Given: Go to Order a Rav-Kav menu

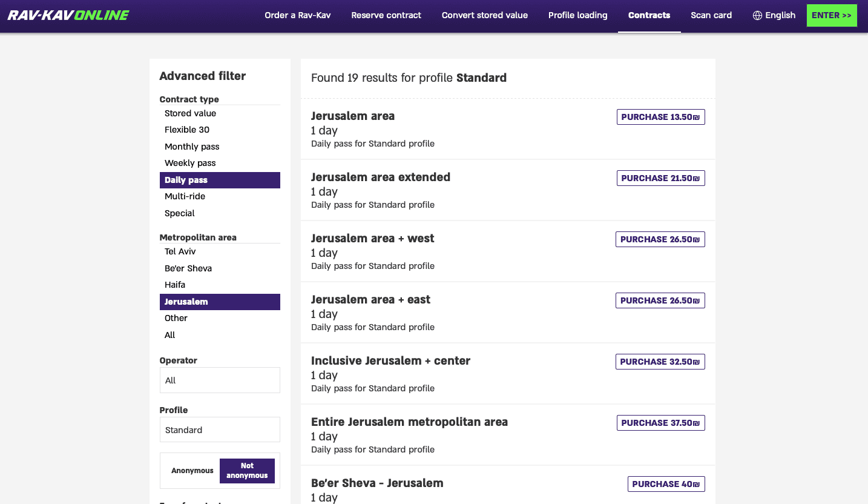Looking at the screenshot, I should pyautogui.click(x=298, y=15).
